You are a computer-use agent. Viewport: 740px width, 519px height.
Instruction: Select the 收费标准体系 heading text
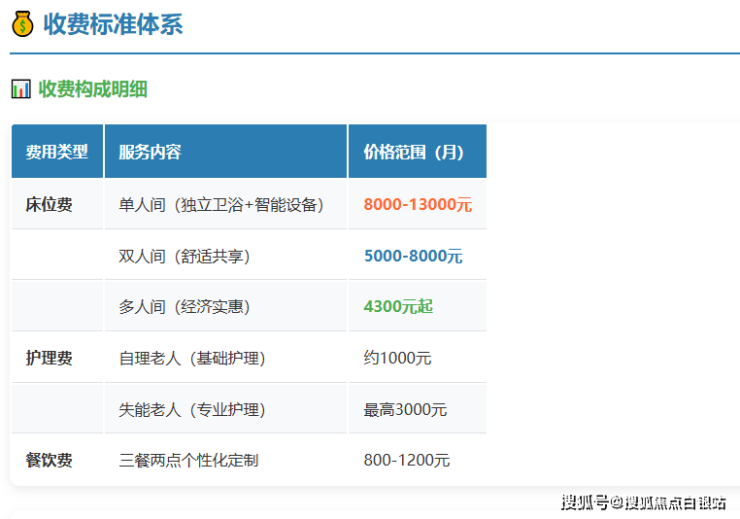pyautogui.click(x=113, y=24)
